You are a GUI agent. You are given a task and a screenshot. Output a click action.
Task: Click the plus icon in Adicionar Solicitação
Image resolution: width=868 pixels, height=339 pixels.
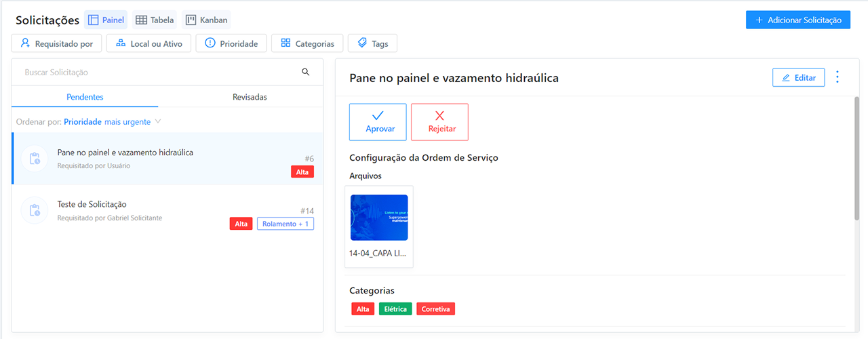click(x=759, y=20)
